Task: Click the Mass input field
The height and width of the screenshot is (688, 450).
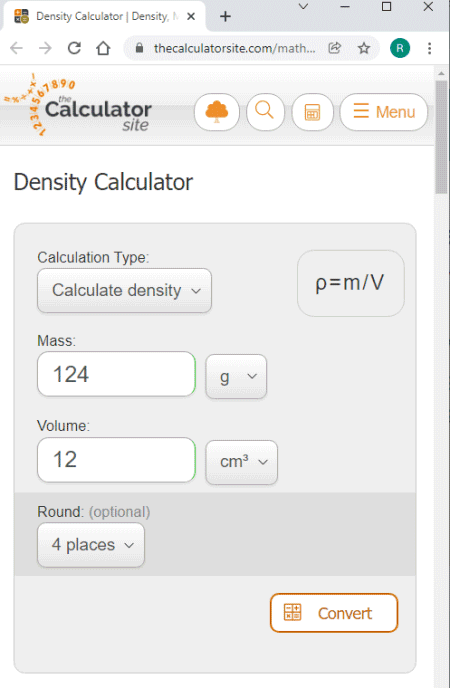Action: click(x=116, y=374)
